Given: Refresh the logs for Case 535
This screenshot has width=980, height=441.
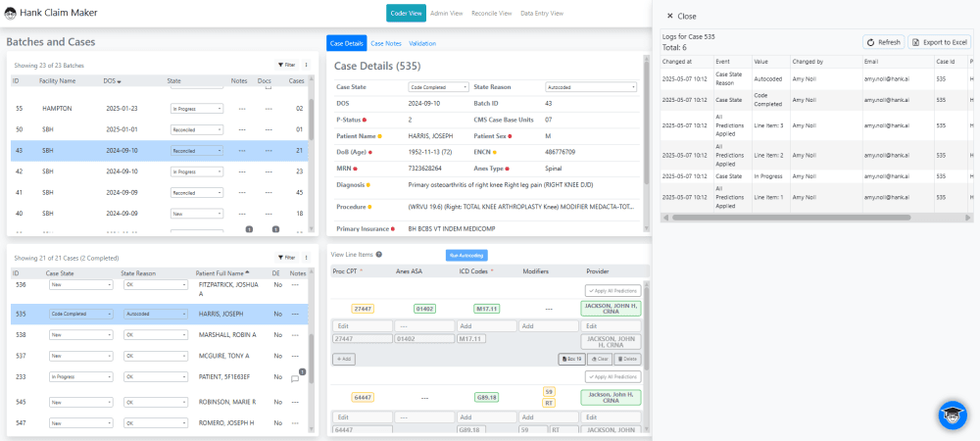Looking at the screenshot, I should coord(884,42).
